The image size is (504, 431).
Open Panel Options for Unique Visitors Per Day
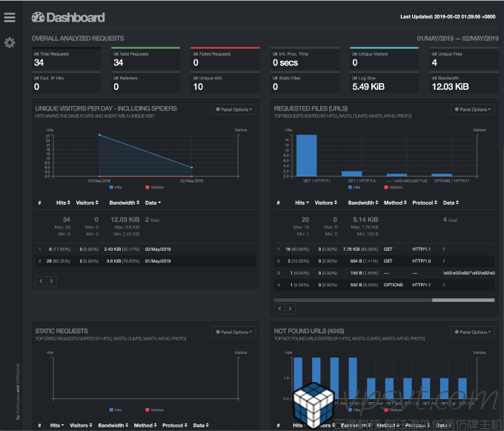[233, 110]
